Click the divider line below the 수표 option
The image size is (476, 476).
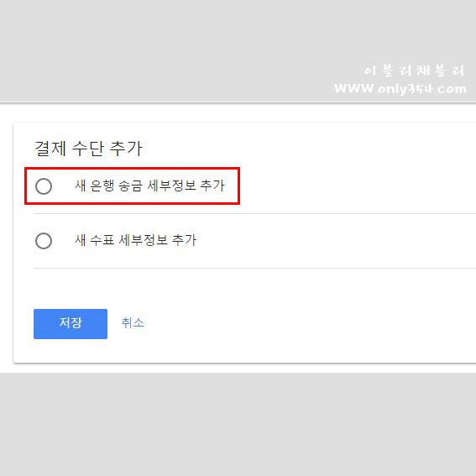click(254, 268)
